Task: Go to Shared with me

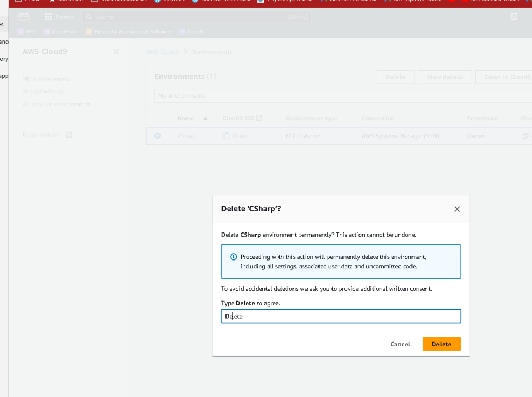Action: (44, 91)
